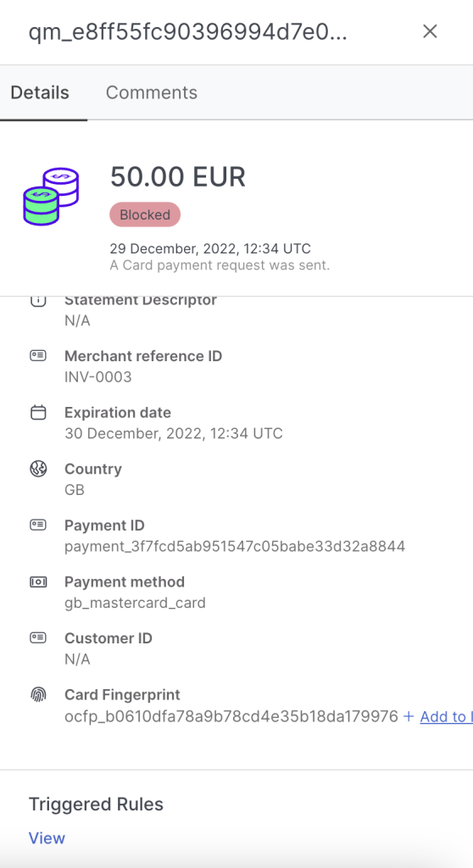The height and width of the screenshot is (868, 473).
Task: Open the View link under Triggered Rules
Action: (47, 838)
